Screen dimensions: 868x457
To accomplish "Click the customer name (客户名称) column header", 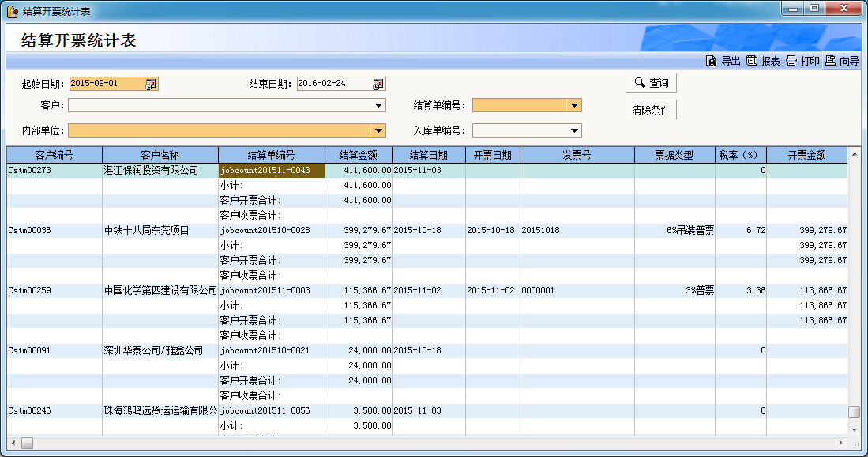I will point(160,155).
